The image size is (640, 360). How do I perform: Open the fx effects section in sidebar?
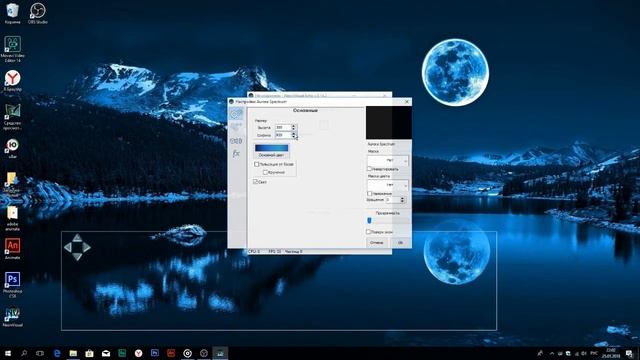coord(236,154)
